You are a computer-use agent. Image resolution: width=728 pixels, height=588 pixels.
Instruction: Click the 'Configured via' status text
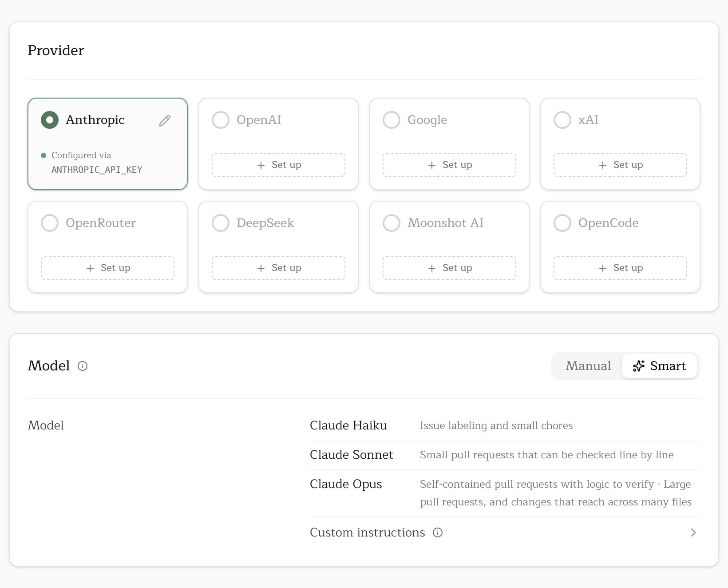(81, 155)
